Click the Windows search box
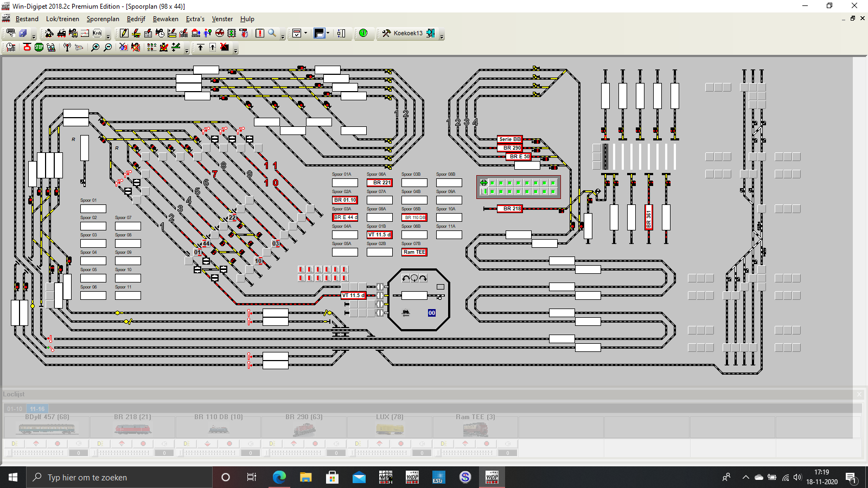868x488 pixels. point(119,477)
